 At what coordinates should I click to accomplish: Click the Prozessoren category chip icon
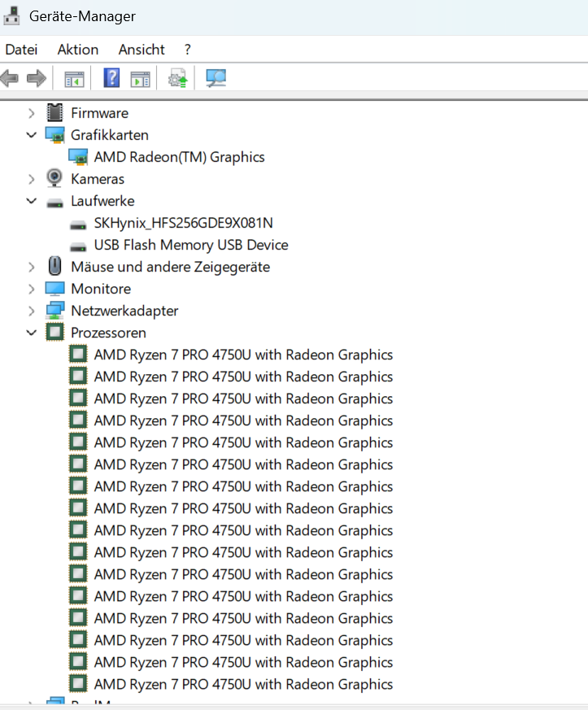pos(54,332)
